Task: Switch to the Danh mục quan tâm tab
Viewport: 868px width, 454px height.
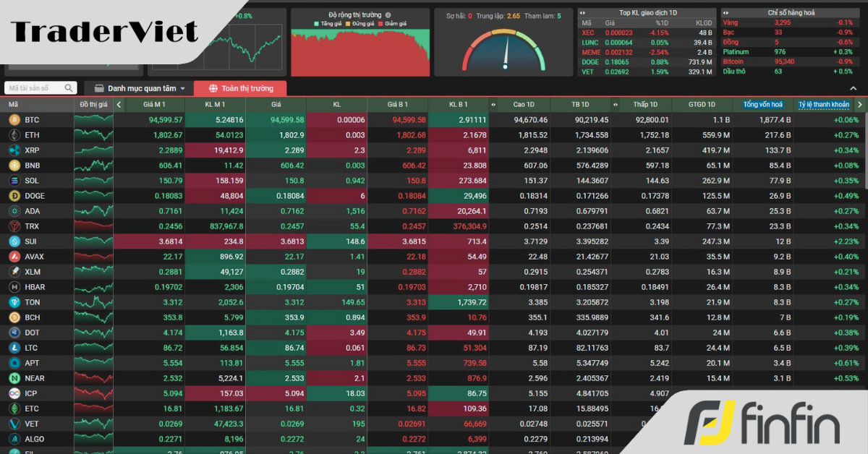Action: [141, 88]
